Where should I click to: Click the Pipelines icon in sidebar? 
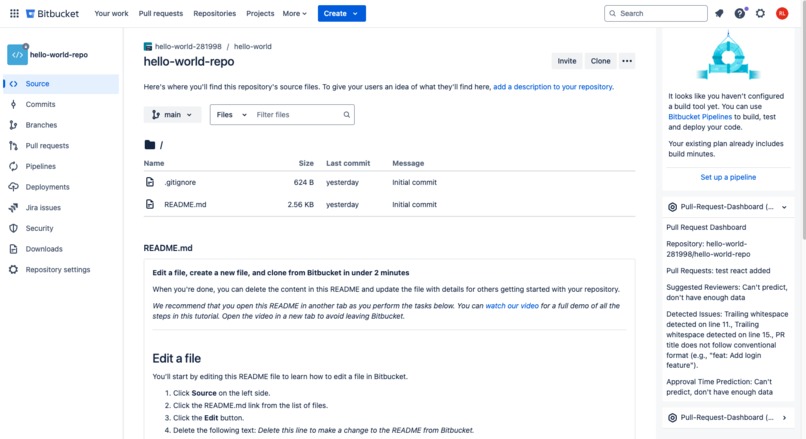coord(13,166)
